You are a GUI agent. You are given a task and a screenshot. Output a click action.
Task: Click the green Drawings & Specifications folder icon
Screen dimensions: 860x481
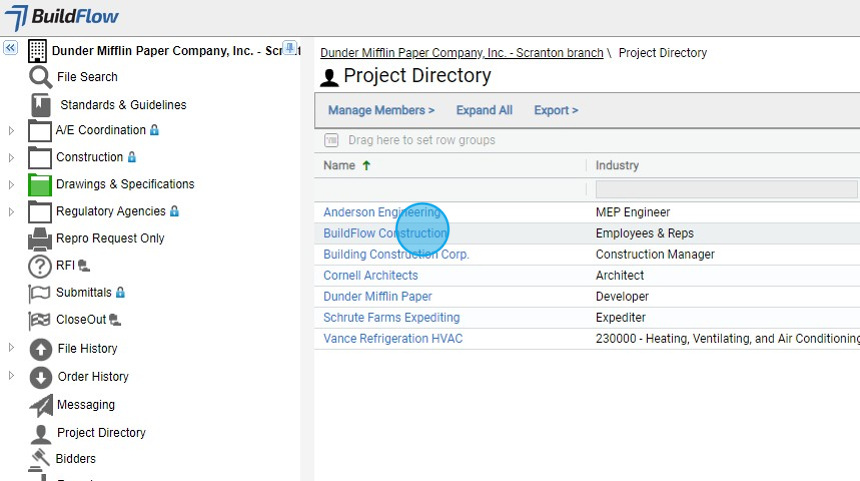coord(39,184)
